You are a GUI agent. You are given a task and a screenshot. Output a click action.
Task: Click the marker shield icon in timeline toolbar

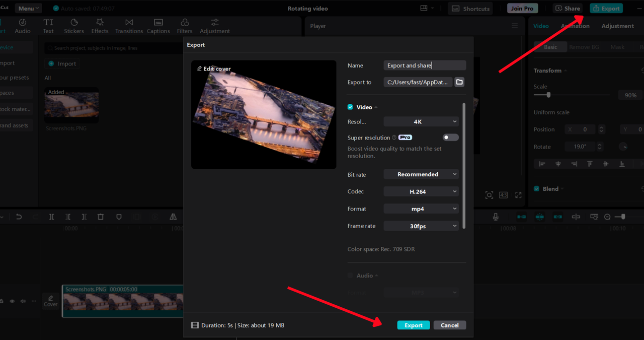click(119, 217)
